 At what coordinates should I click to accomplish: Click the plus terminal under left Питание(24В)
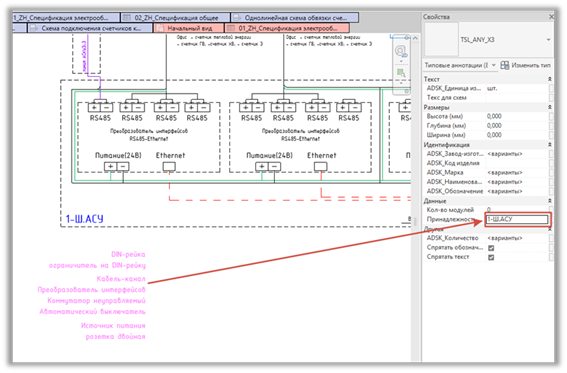[x=110, y=167]
